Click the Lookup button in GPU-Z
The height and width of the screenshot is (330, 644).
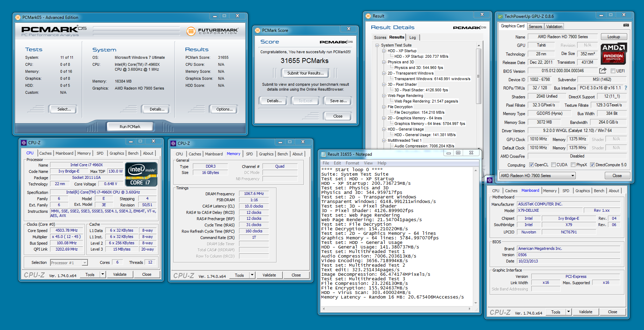point(614,37)
